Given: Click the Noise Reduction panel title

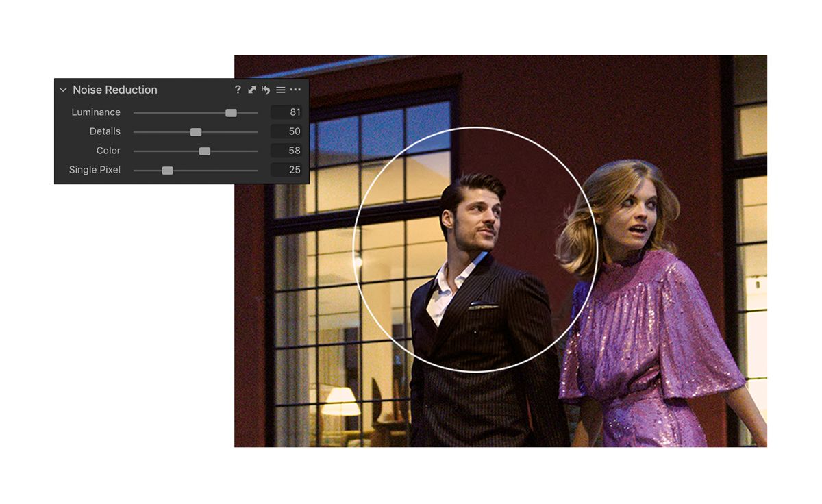Looking at the screenshot, I should click(x=115, y=90).
